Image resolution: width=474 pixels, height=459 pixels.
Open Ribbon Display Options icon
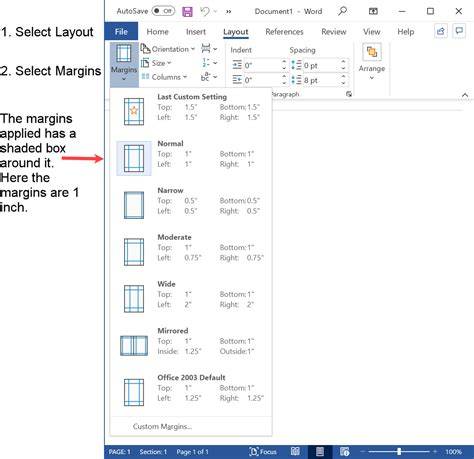coord(373,11)
